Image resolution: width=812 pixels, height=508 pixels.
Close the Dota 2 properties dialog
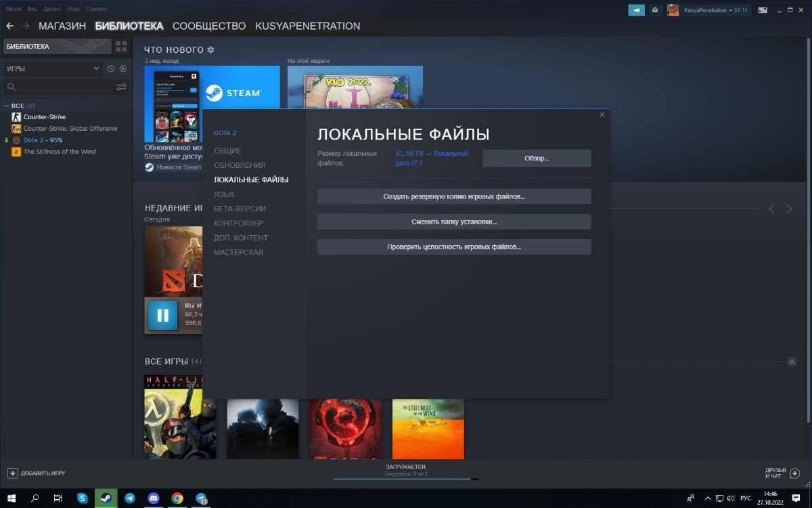coord(602,115)
